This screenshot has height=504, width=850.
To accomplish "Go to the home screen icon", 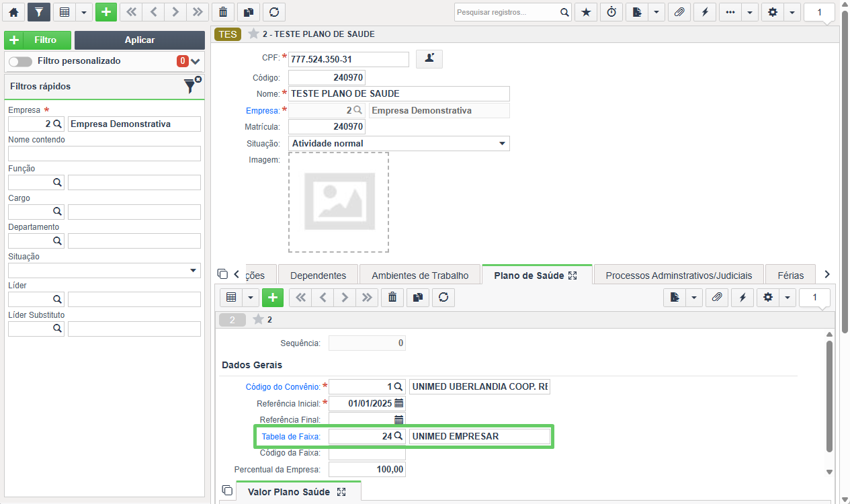I will tap(13, 12).
